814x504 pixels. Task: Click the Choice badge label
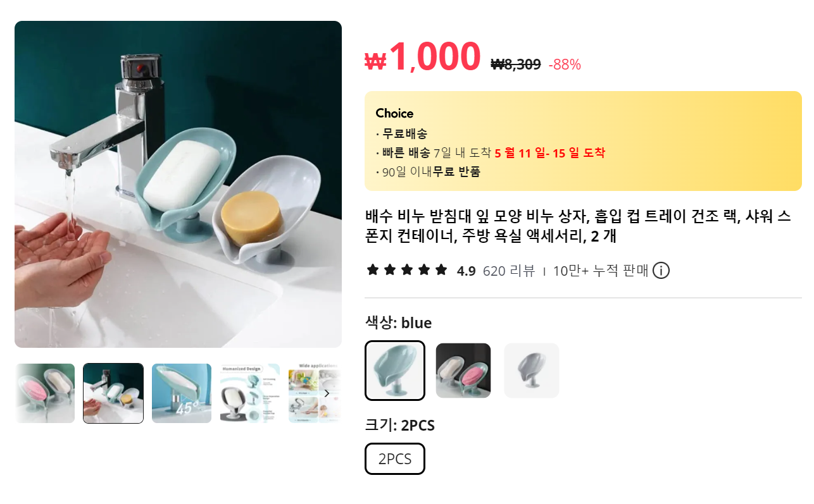pyautogui.click(x=394, y=114)
